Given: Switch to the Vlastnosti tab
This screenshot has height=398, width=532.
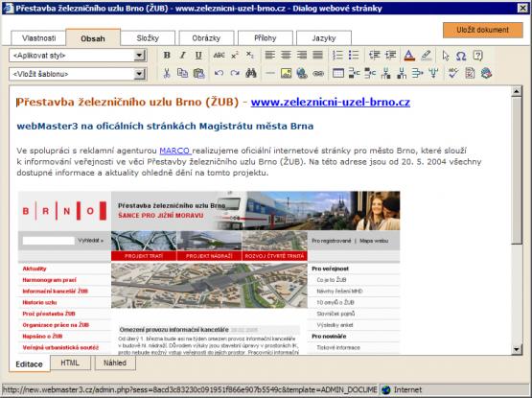Looking at the screenshot, I should coord(38,38).
